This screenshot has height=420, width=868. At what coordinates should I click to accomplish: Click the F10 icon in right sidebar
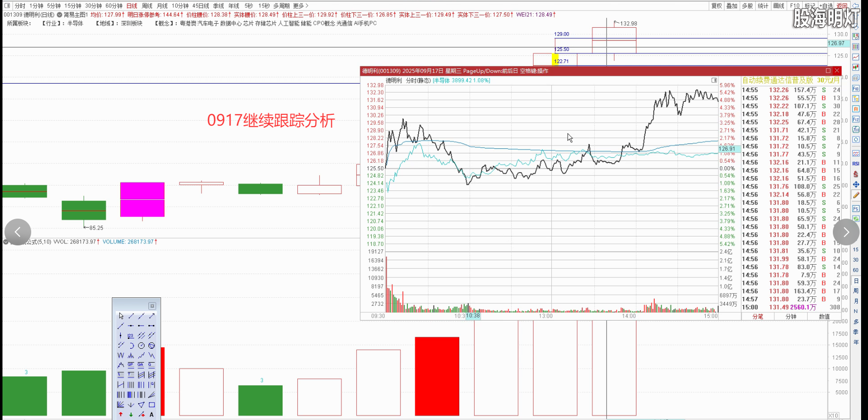pyautogui.click(x=856, y=88)
